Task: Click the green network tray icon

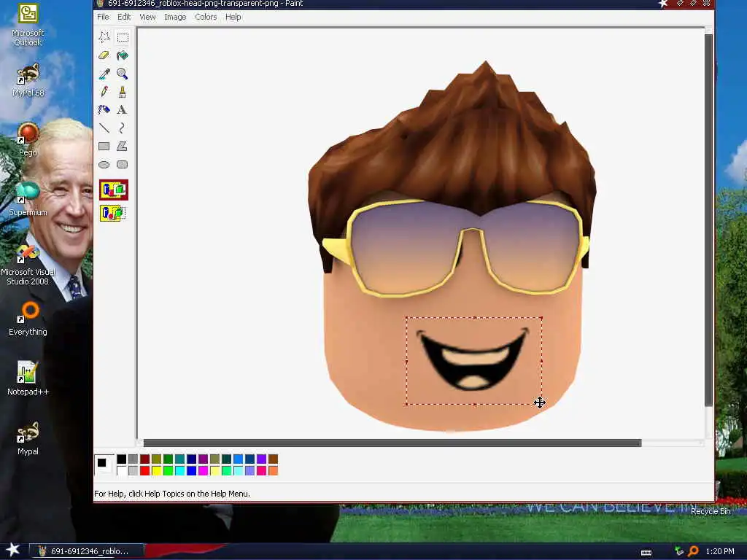Action: pyautogui.click(x=679, y=551)
